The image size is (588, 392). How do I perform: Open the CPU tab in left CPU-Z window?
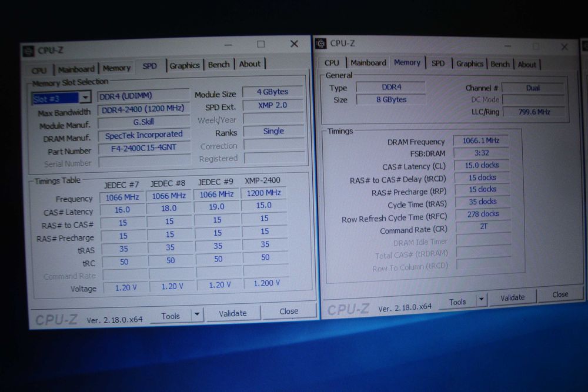pyautogui.click(x=39, y=70)
